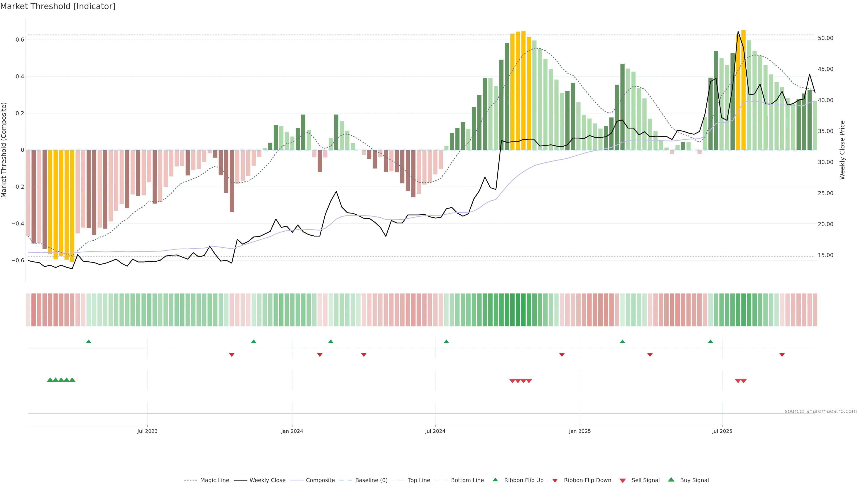Image resolution: width=868 pixels, height=488 pixels.
Task: Click the Ribbon Flip Down legend triangle icon
Action: pos(555,480)
